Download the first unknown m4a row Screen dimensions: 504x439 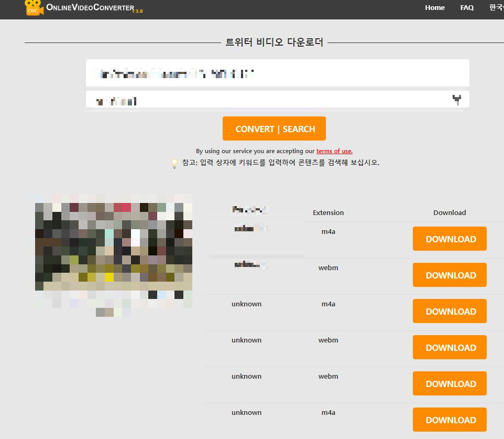[x=450, y=311]
